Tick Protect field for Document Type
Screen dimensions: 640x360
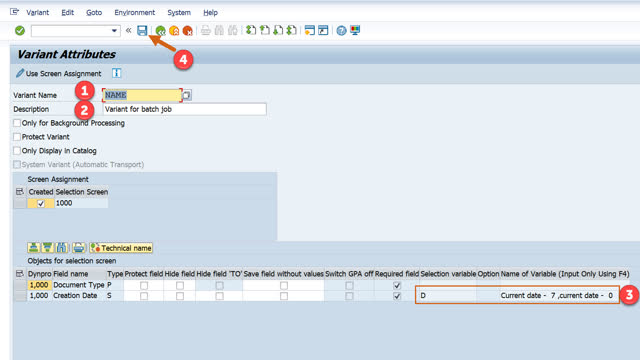(144, 285)
